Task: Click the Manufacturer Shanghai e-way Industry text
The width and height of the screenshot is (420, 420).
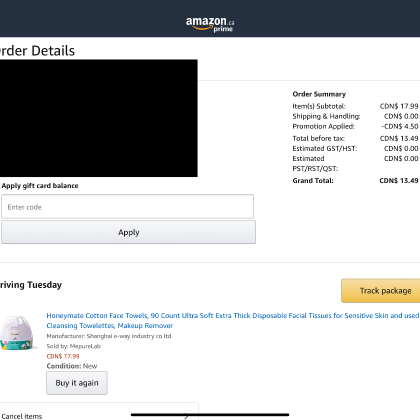Action: [x=109, y=336]
